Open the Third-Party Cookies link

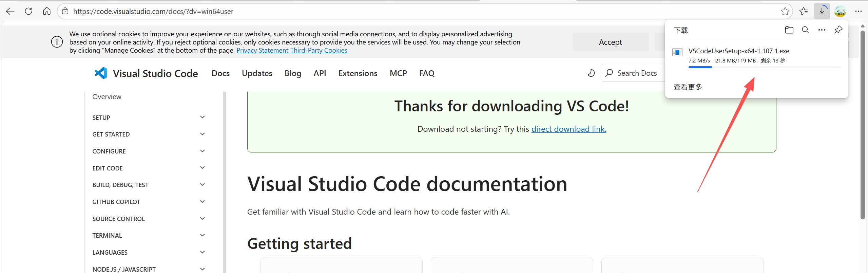[319, 50]
